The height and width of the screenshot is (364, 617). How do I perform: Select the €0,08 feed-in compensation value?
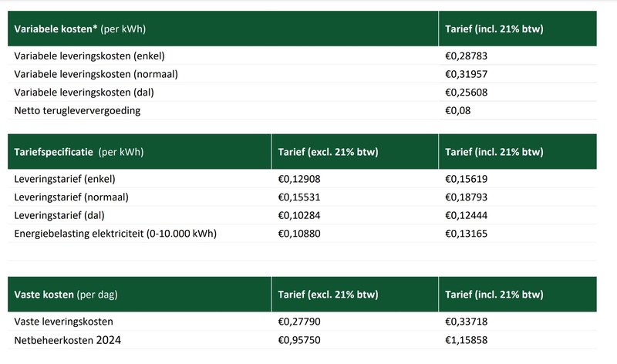458,110
